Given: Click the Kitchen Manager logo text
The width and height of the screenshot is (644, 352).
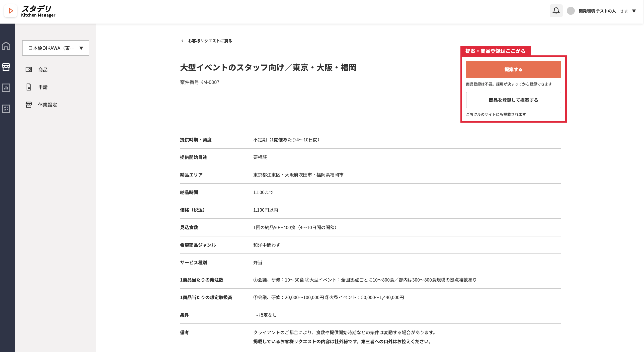Looking at the screenshot, I should (x=38, y=15).
